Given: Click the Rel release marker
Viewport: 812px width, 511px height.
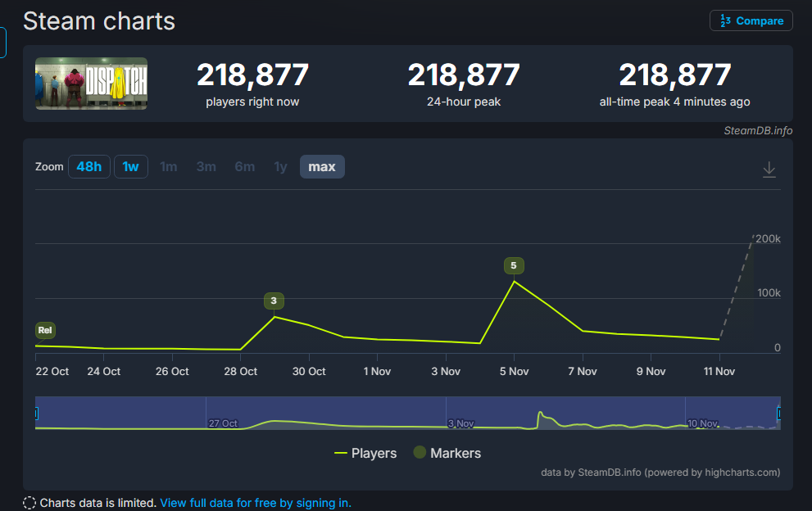Looking at the screenshot, I should [x=45, y=330].
